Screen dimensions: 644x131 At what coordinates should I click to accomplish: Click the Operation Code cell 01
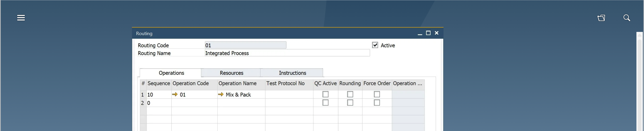coord(194,95)
